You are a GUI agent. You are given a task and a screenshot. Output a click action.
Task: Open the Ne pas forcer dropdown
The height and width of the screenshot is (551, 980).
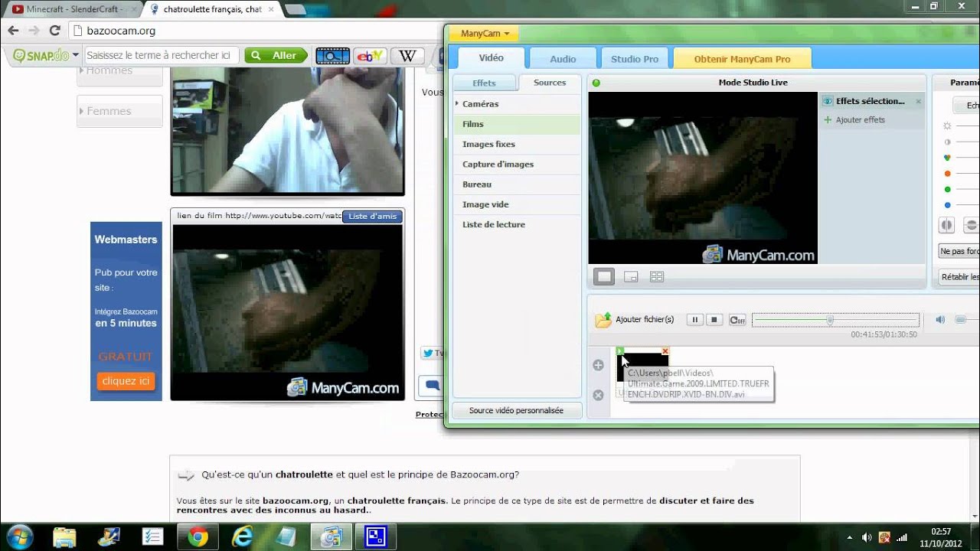[959, 251]
